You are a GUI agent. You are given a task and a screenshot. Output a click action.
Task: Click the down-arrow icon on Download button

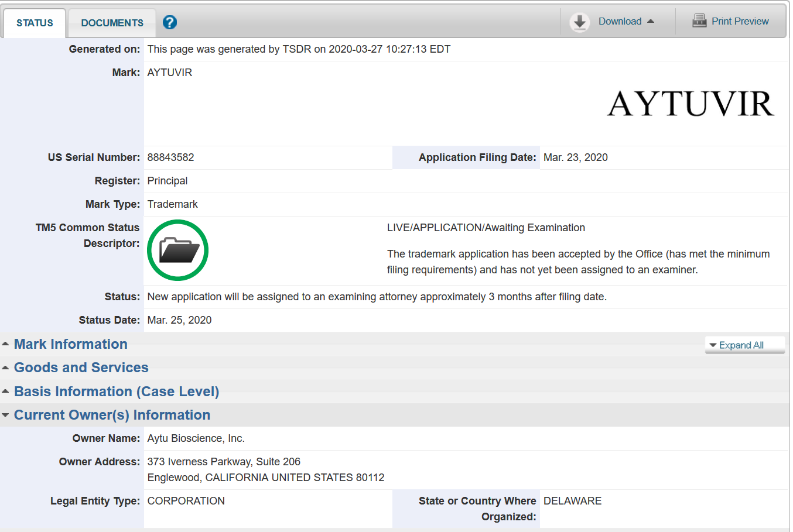[652, 20]
